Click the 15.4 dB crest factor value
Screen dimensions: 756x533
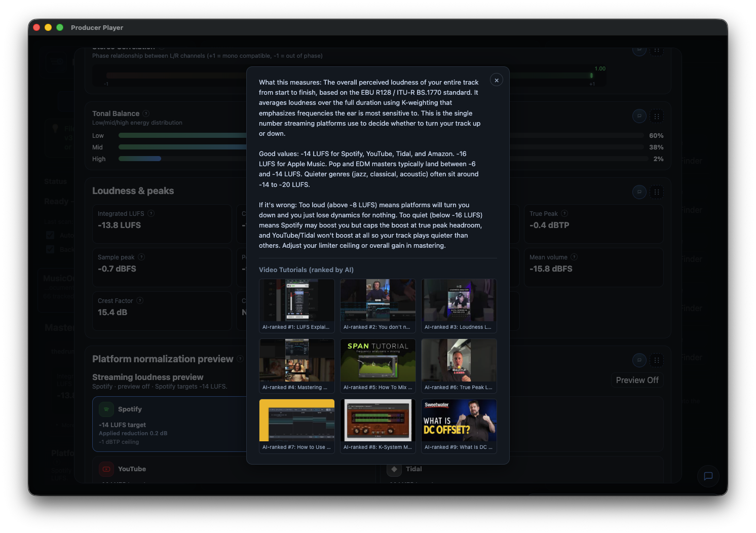pos(112,312)
